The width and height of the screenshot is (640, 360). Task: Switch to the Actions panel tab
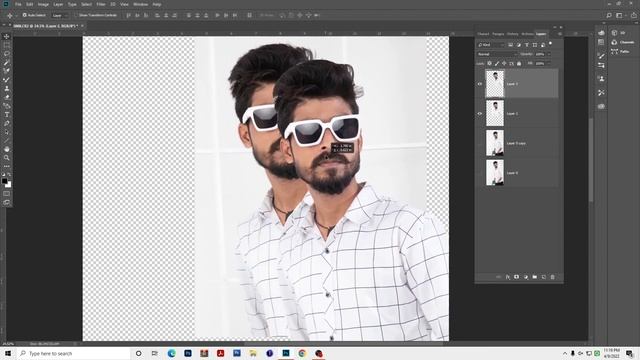pyautogui.click(x=527, y=34)
